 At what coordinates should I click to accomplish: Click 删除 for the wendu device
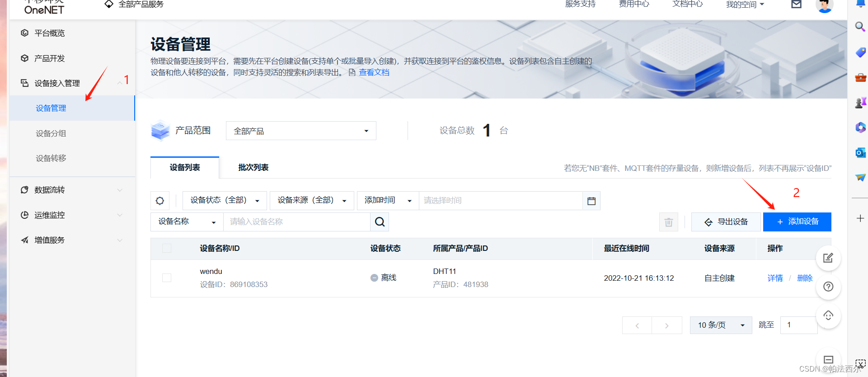pos(805,278)
